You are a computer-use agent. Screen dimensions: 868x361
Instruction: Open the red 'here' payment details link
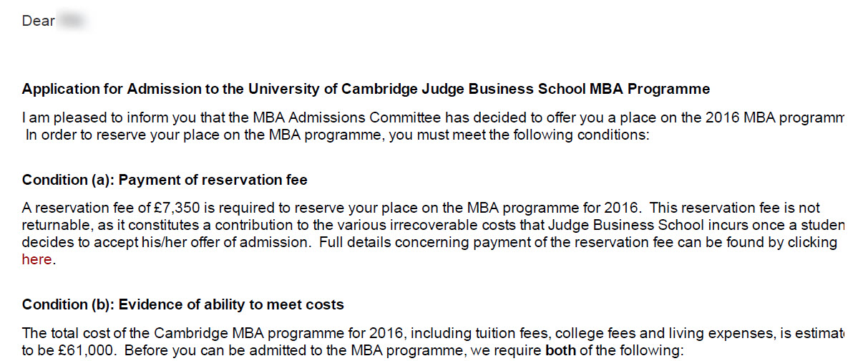(x=37, y=259)
